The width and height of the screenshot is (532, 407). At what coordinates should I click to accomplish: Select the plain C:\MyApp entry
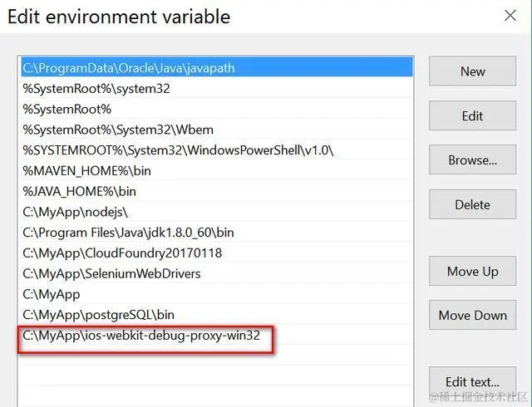click(217, 294)
